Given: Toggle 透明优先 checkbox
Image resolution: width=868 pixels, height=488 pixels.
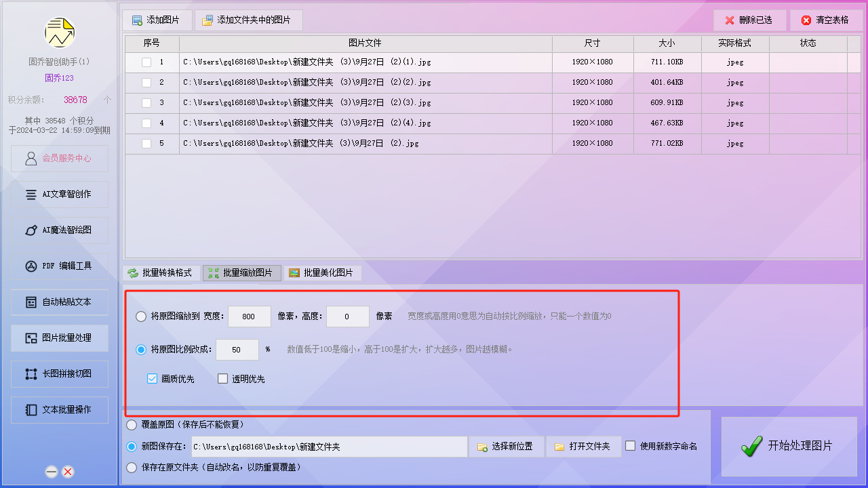Looking at the screenshot, I should pos(222,379).
